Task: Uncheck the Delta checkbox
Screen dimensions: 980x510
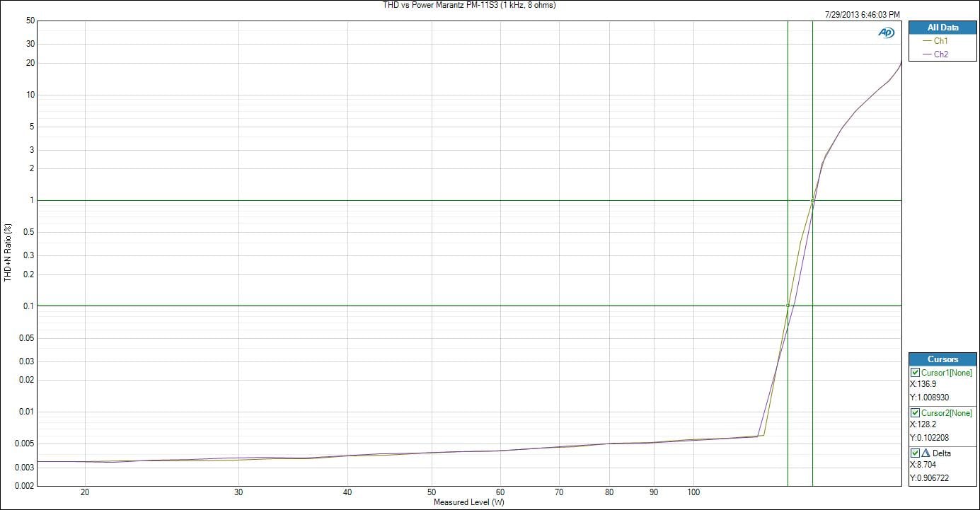Action: [915, 453]
